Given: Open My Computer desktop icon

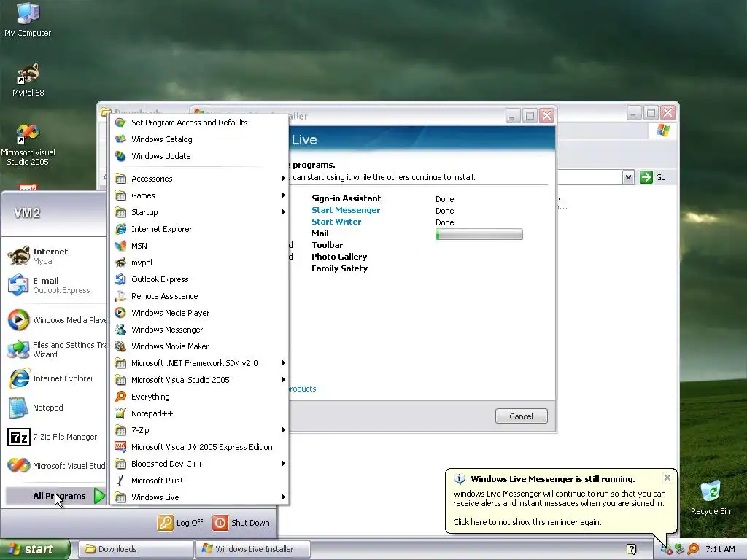Looking at the screenshot, I should point(28,20).
